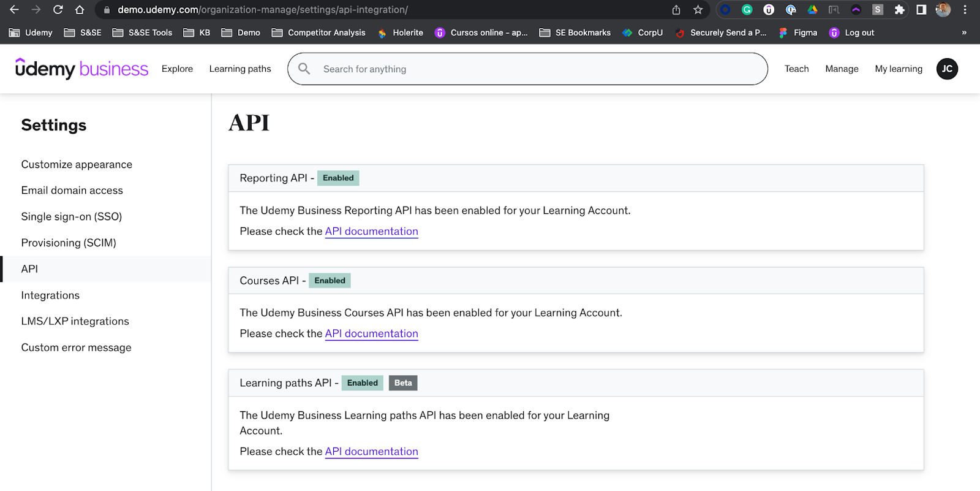980x491 pixels.
Task: Show more bookmarks with the double chevron
Action: [x=964, y=32]
